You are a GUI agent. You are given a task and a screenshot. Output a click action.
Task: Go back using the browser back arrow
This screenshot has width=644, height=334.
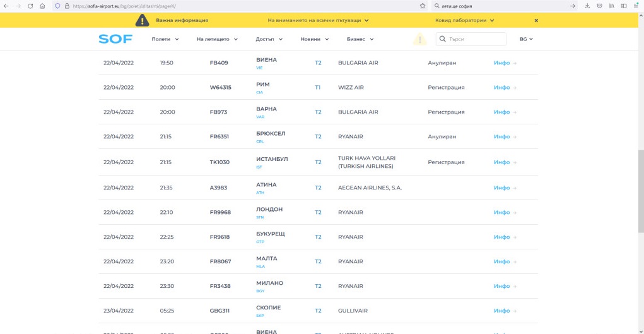tap(6, 6)
